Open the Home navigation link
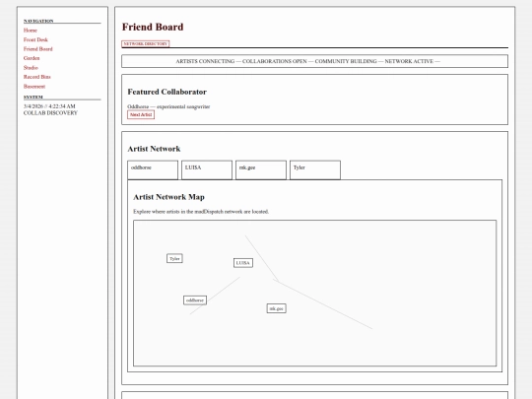 31,31
